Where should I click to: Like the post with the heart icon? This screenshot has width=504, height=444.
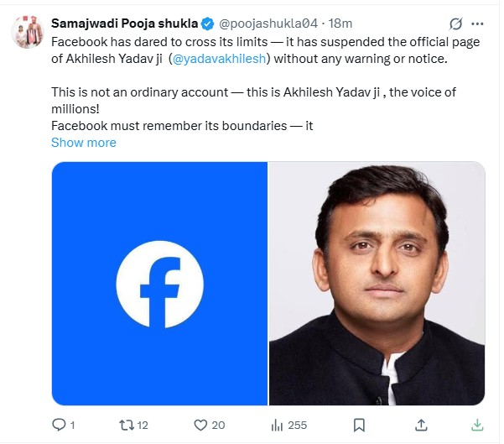coord(200,425)
